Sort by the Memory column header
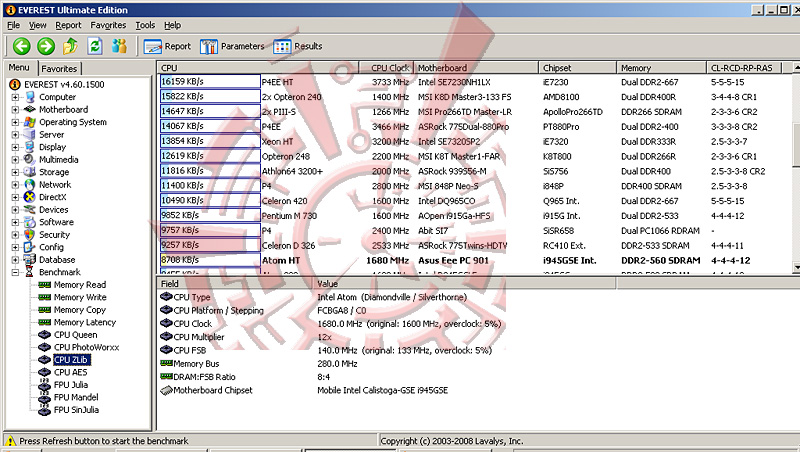 (661, 68)
